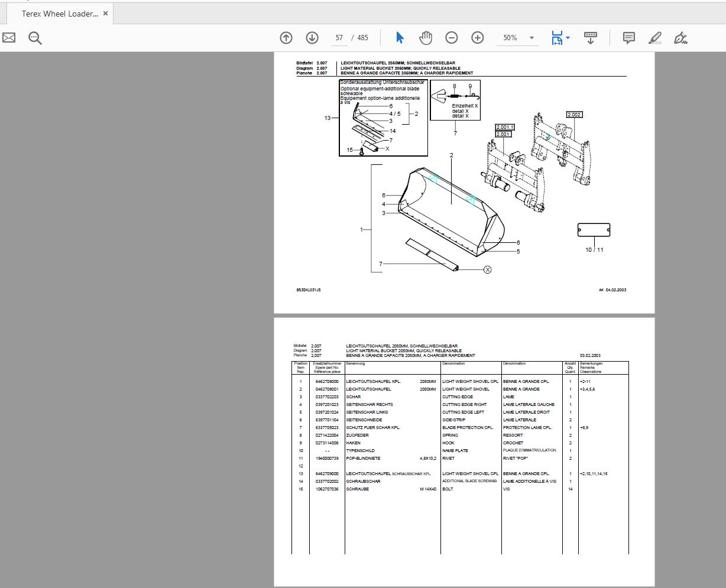
Task: Click reference box 2.002 in diagram
Action: pos(574,115)
